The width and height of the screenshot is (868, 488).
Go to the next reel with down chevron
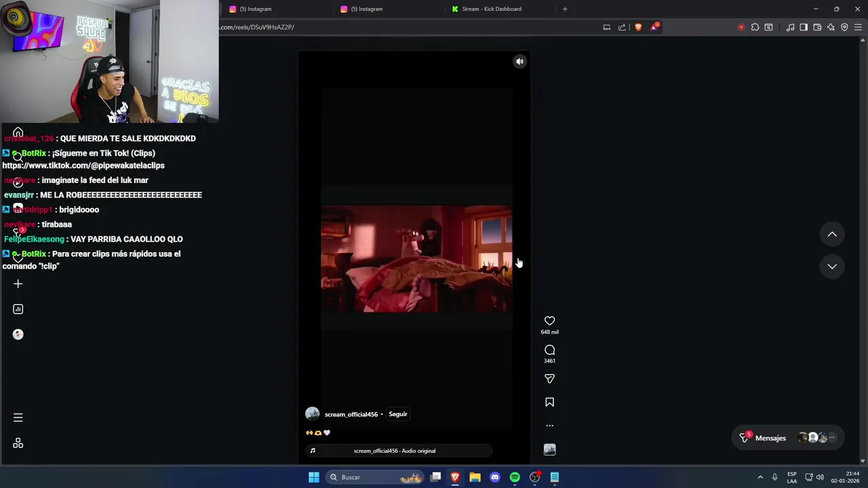point(832,266)
